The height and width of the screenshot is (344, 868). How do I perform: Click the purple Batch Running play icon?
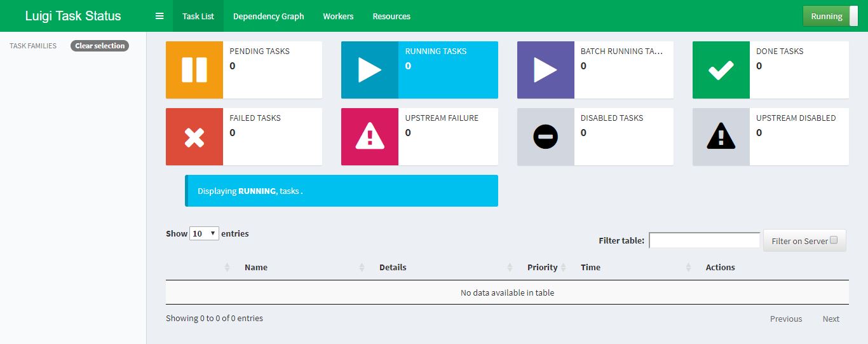coord(545,70)
